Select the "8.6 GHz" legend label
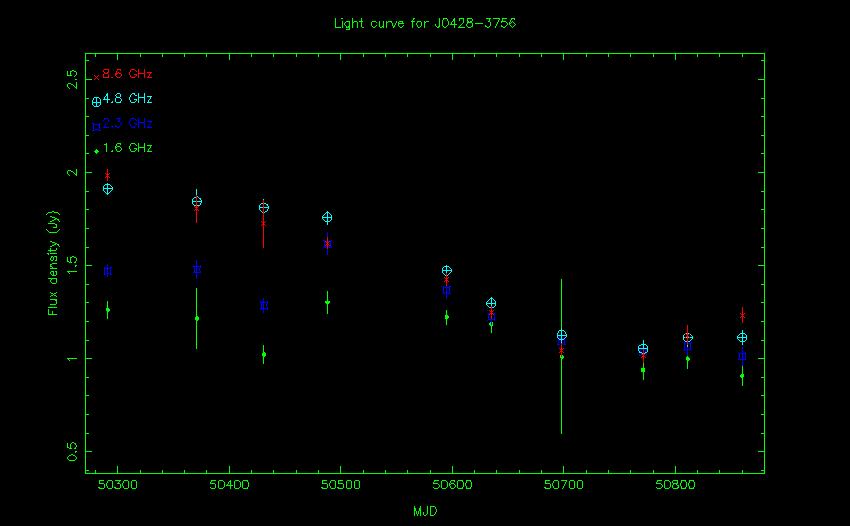The image size is (850, 526). pyautogui.click(x=127, y=74)
